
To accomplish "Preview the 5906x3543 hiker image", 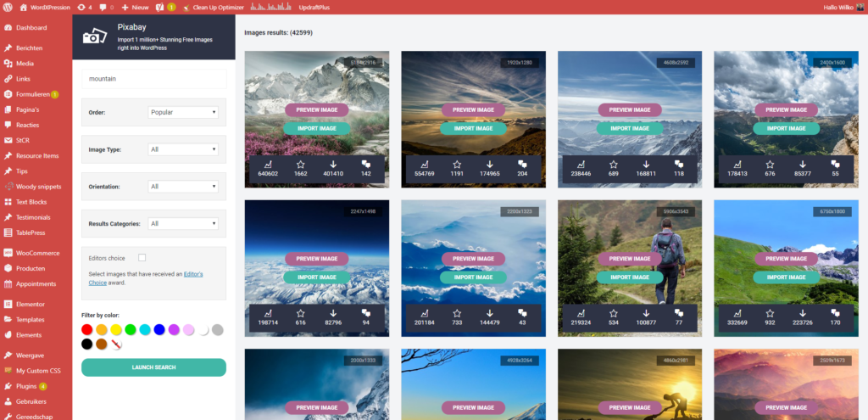I will pos(630,259).
